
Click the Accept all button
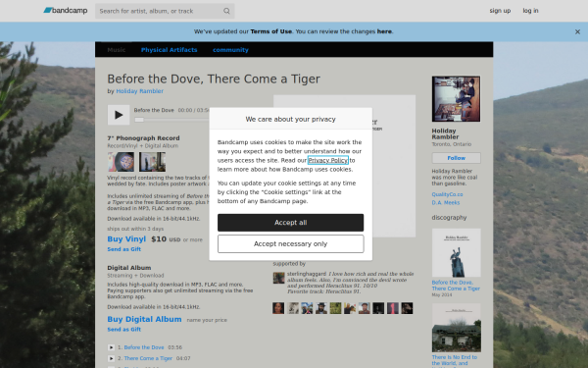pyautogui.click(x=291, y=223)
